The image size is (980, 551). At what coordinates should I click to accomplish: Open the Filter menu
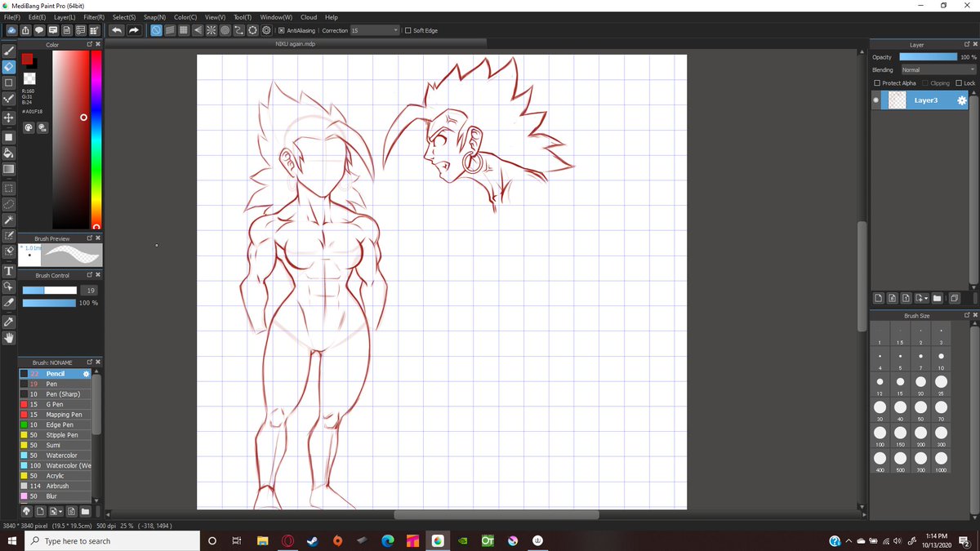pos(94,17)
